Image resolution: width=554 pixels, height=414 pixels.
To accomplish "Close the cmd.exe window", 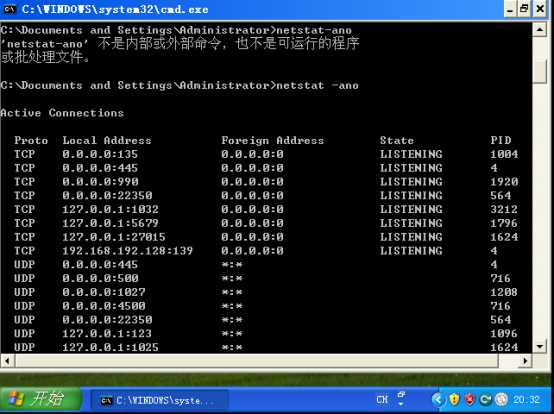I will click(540, 9).
